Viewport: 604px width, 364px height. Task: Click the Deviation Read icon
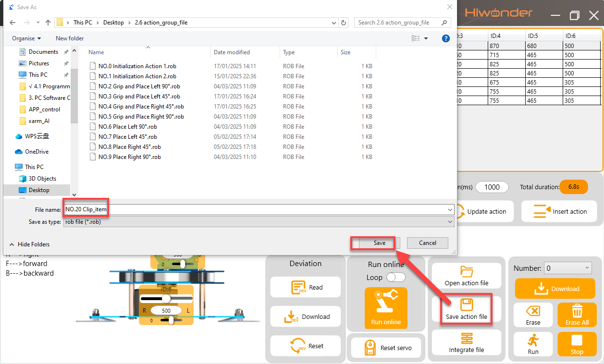pyautogui.click(x=298, y=287)
